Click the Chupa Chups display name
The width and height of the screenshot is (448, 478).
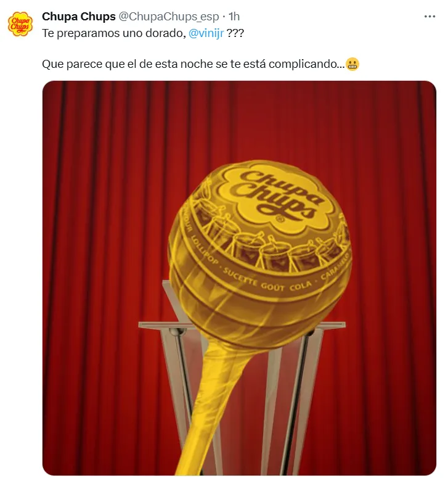point(79,17)
